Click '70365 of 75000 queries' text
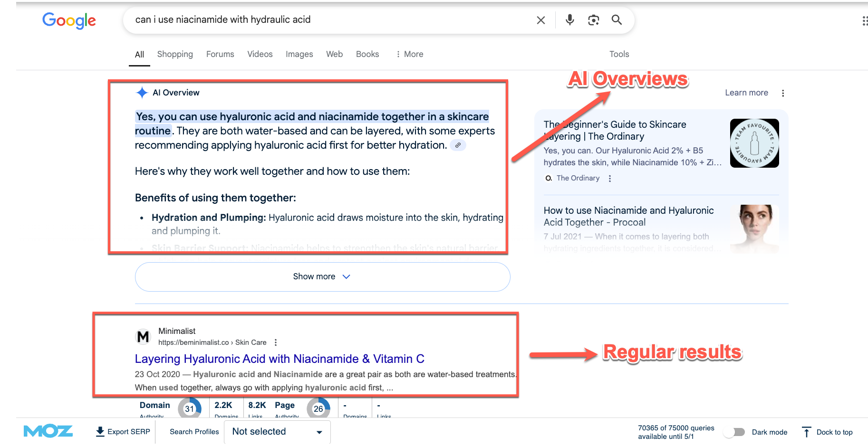Viewport: 868px width, 446px height. (676, 428)
